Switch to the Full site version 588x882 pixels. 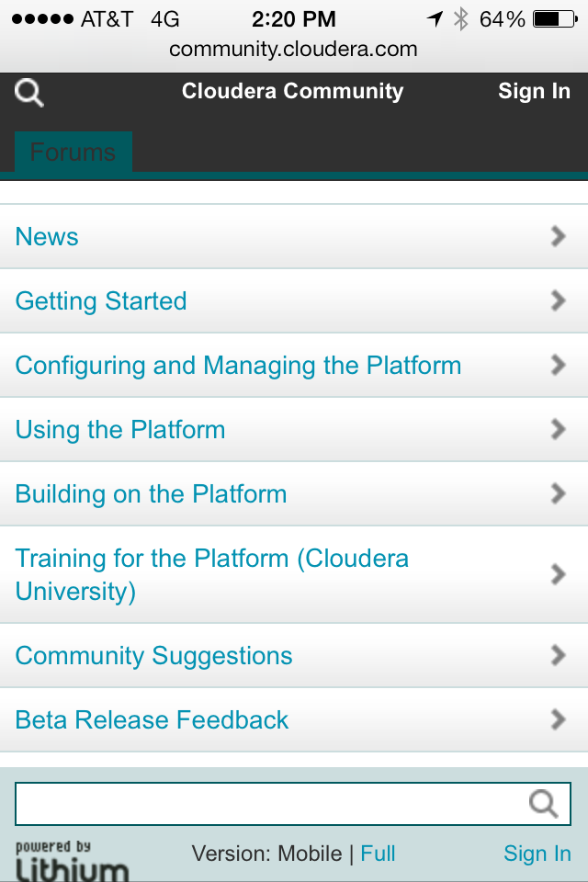point(378,854)
